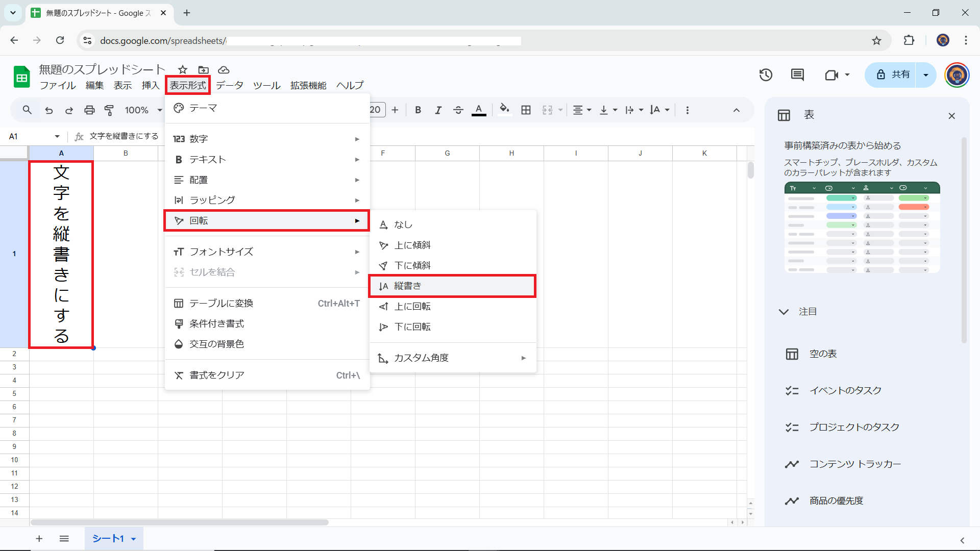The height and width of the screenshot is (551, 980).
Task: Toggle italic formatting in toolbar
Action: pyautogui.click(x=438, y=110)
